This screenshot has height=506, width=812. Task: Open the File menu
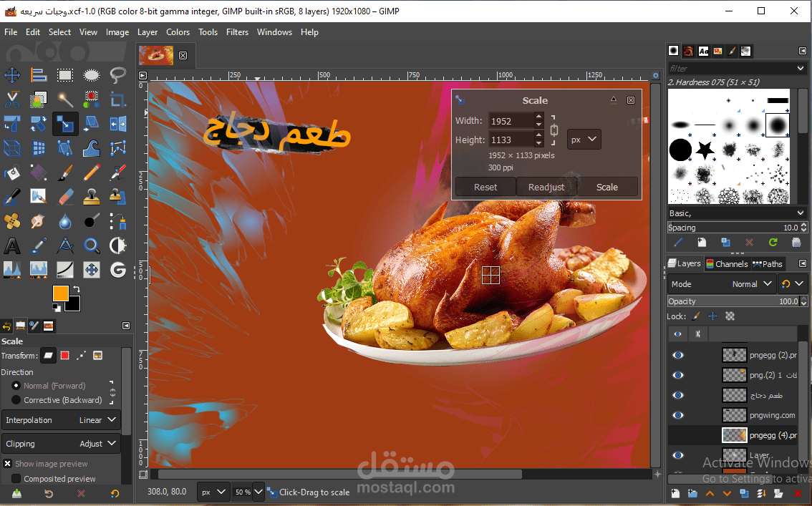(11, 32)
